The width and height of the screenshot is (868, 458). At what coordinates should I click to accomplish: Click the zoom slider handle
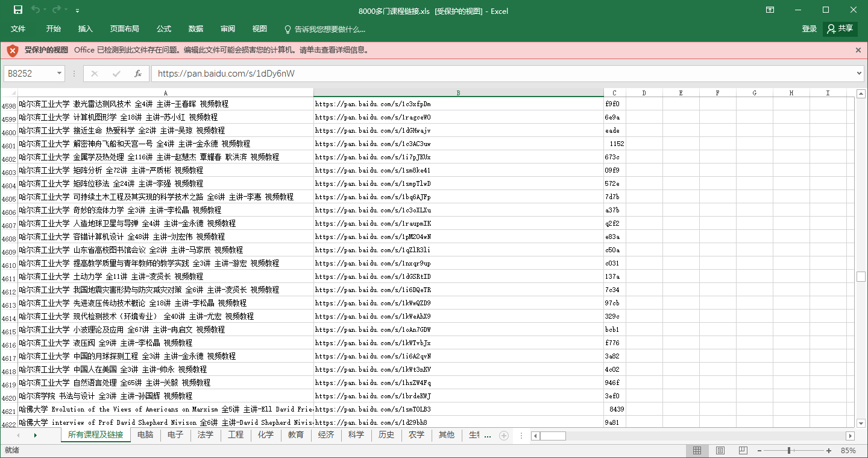click(x=789, y=451)
